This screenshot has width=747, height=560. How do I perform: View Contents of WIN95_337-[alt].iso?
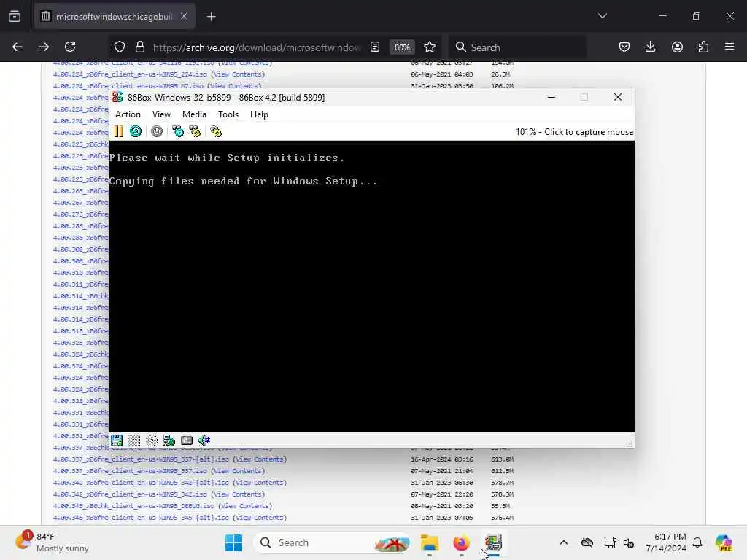click(260, 459)
